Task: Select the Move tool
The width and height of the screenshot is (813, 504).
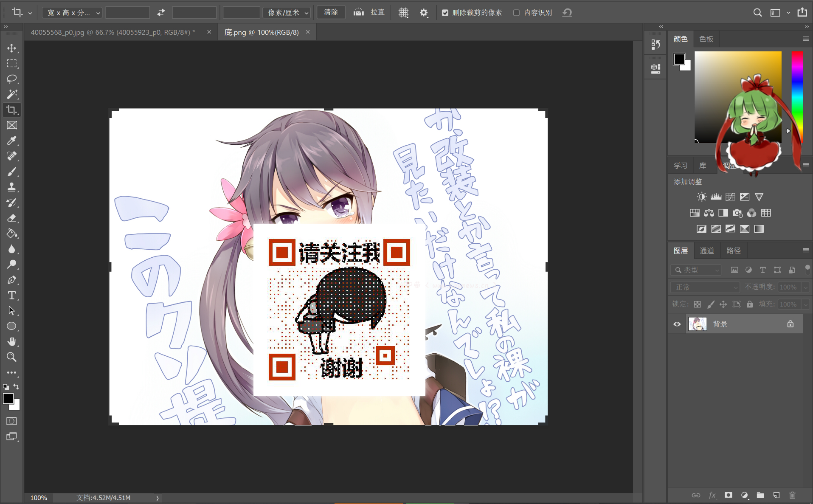Action: pos(11,48)
